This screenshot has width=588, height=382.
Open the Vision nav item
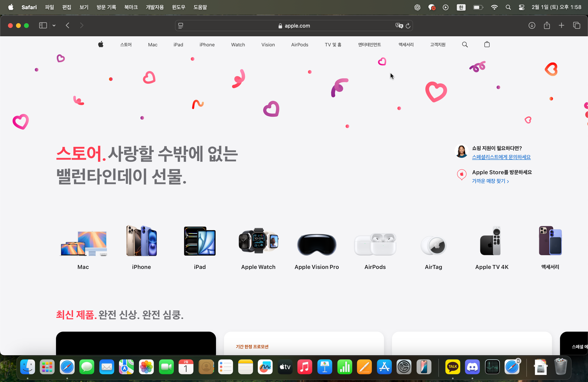pyautogui.click(x=268, y=45)
